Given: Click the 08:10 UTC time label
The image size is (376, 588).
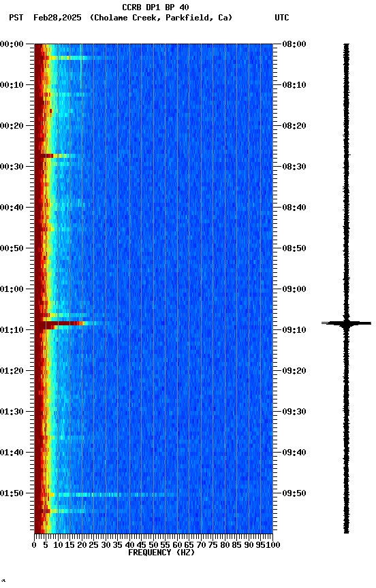Looking at the screenshot, I should [x=294, y=85].
